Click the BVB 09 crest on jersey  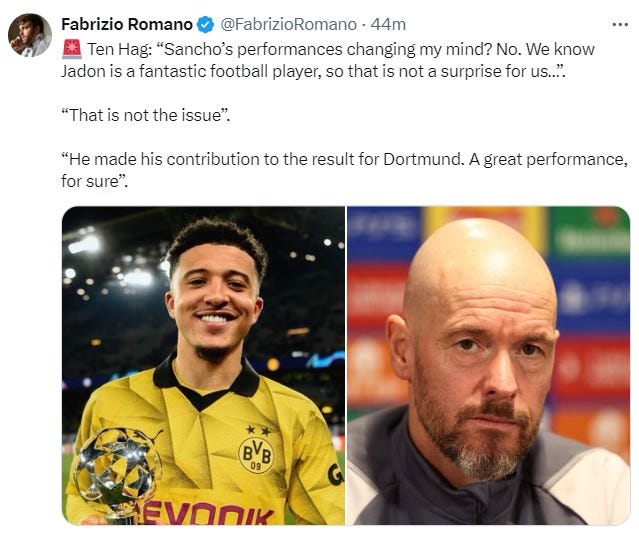256,455
